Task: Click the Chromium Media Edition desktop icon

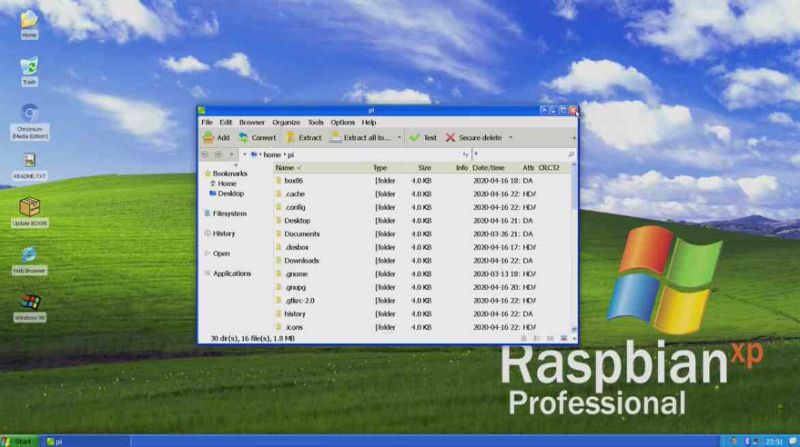Action: click(30, 121)
